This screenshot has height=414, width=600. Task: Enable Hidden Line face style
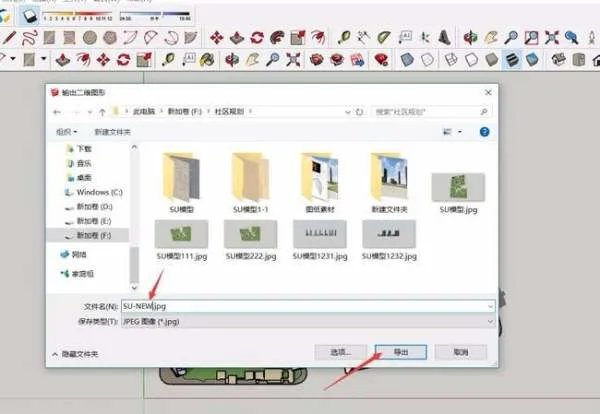coord(471,59)
